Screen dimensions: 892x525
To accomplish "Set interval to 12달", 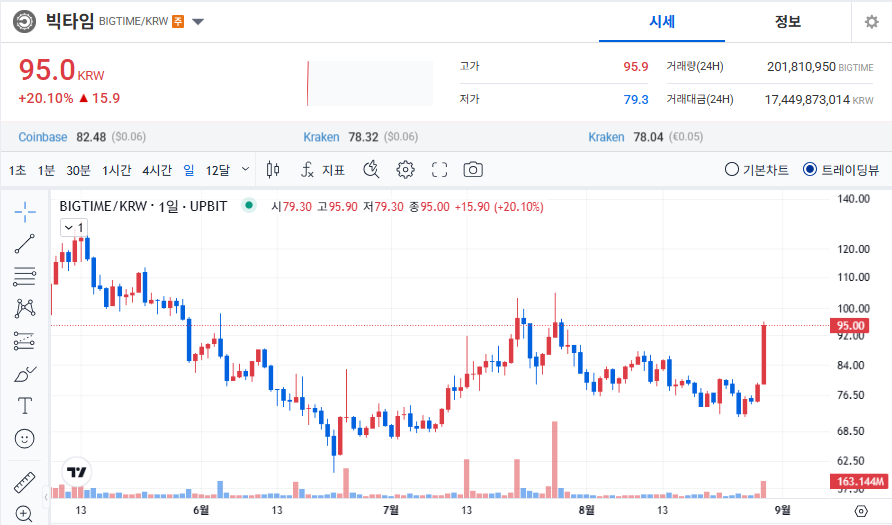I will tap(218, 170).
